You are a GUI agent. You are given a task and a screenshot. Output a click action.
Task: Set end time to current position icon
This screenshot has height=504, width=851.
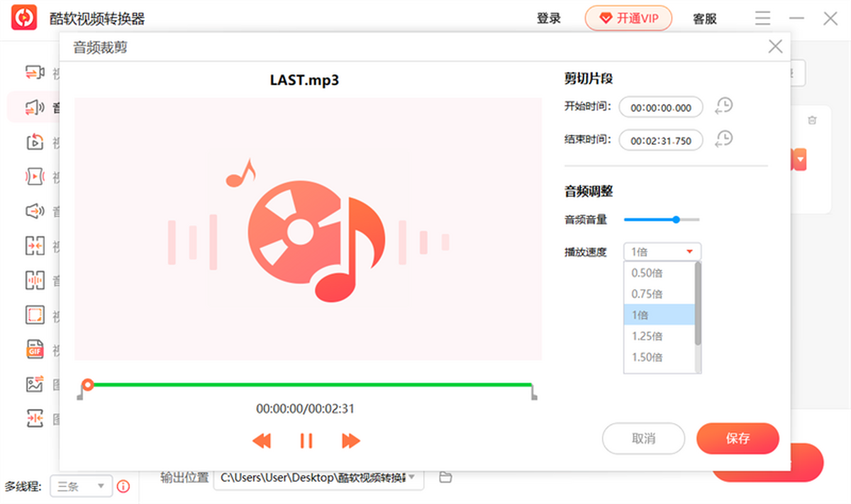pyautogui.click(x=723, y=140)
